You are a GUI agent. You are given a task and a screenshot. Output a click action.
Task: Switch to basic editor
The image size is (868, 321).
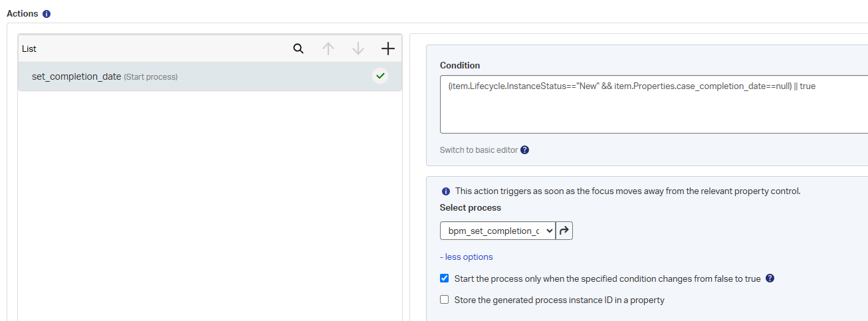tap(479, 150)
